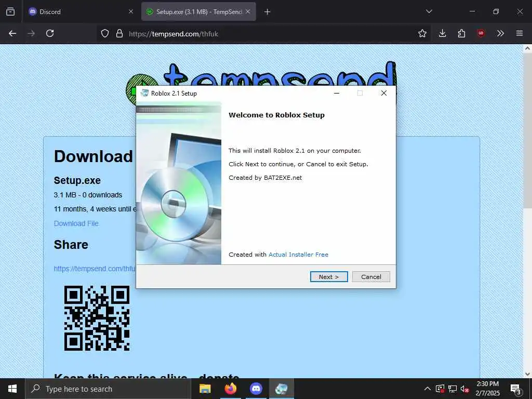Click the page scrollbar up arrow
The image size is (532, 399).
tap(527, 48)
